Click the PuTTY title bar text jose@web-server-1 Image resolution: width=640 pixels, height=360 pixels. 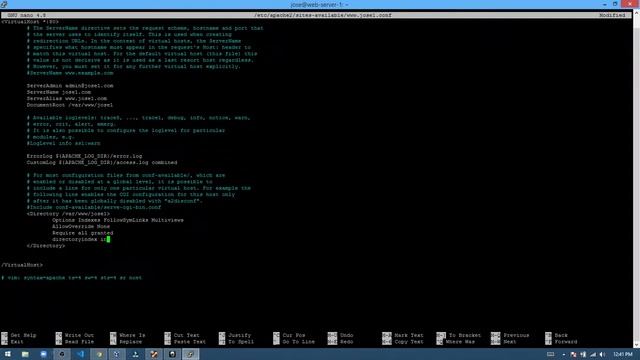coord(319,4)
